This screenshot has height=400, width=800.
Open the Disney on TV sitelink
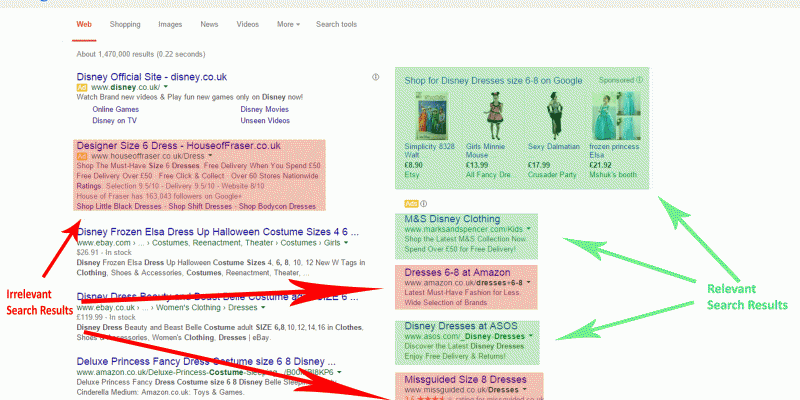coord(114,120)
